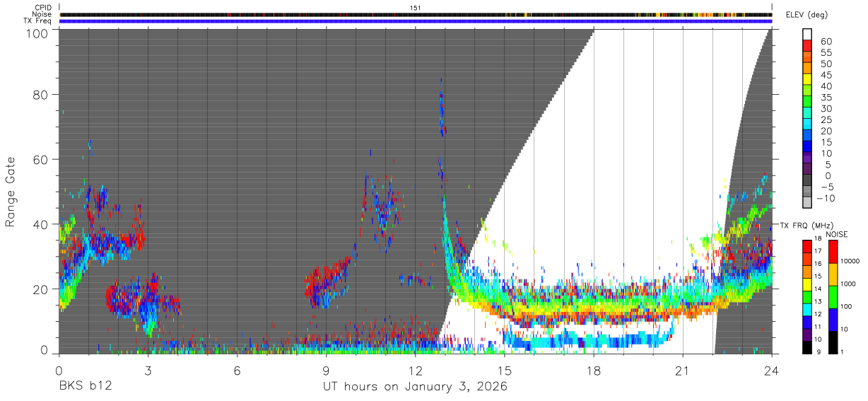The image size is (868, 401).
Task: Click the Range Gate y-axis title
Action: coord(11,192)
